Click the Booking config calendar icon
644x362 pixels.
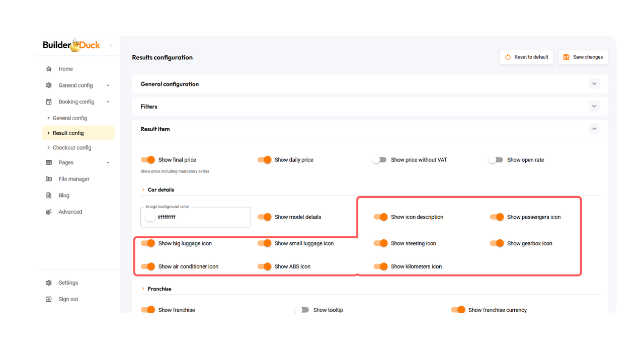pyautogui.click(x=49, y=102)
